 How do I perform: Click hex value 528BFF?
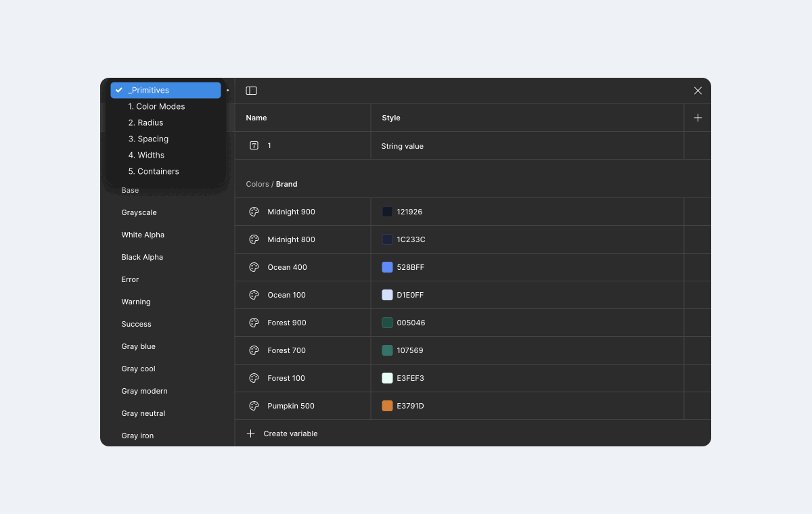click(411, 267)
